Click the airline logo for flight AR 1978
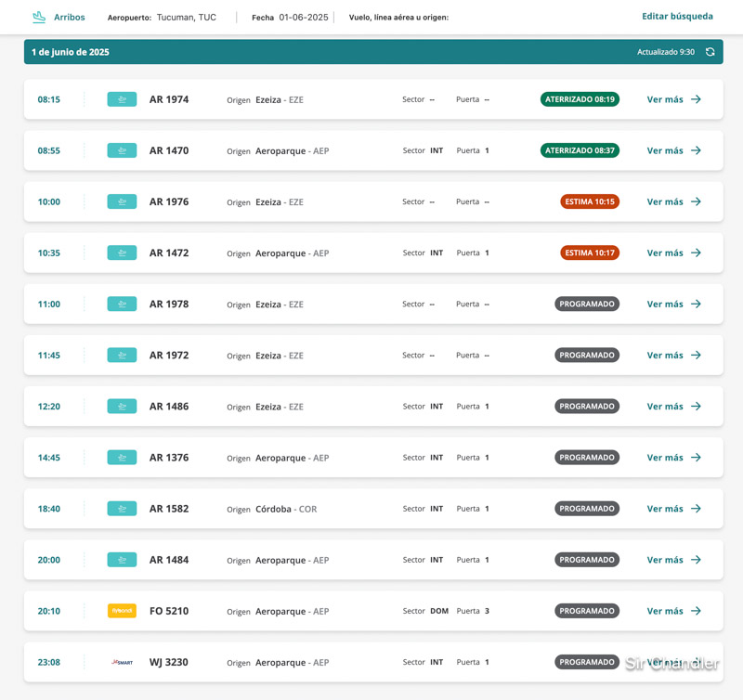Image resolution: width=743 pixels, height=700 pixels. [122, 304]
